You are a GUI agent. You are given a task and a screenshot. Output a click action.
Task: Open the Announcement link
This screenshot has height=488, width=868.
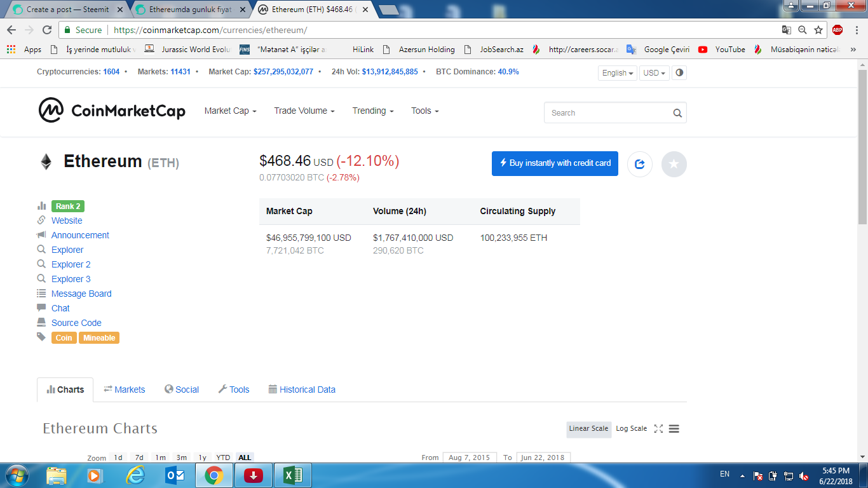pyautogui.click(x=80, y=235)
